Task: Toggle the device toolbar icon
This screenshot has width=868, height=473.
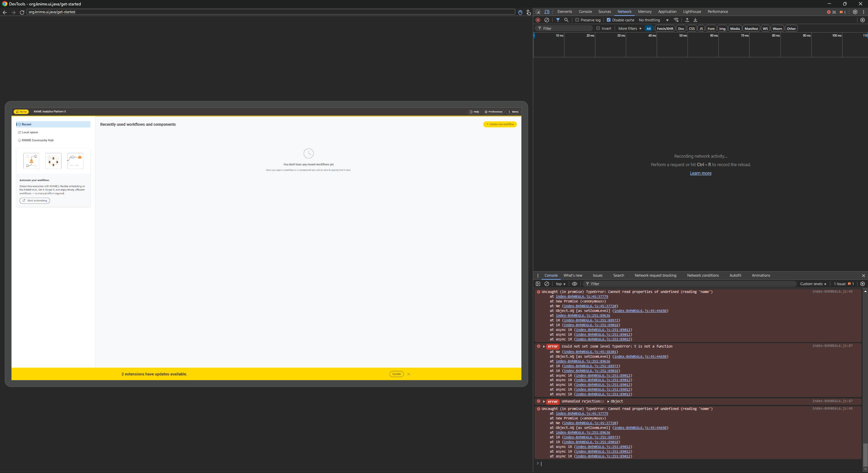Action: 547,12
